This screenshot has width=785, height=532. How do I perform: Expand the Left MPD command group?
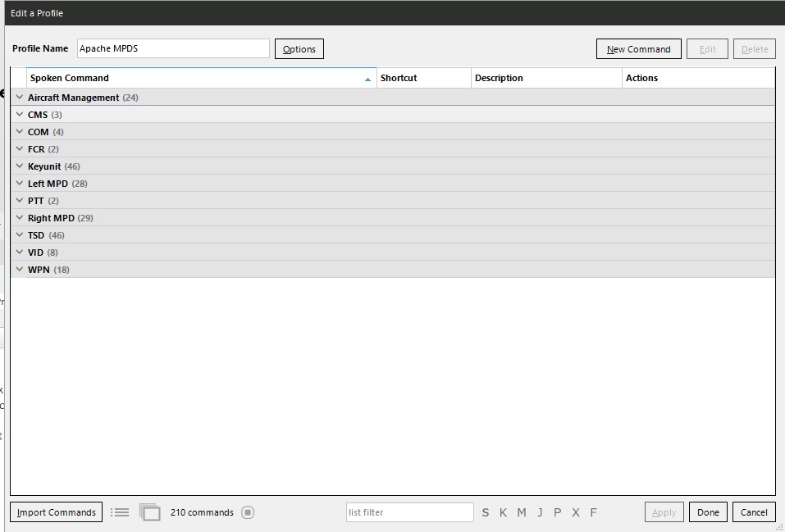[20, 183]
